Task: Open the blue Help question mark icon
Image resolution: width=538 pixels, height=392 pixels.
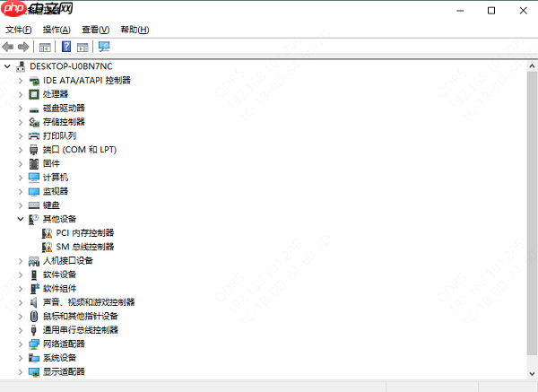Action: pyautogui.click(x=66, y=47)
